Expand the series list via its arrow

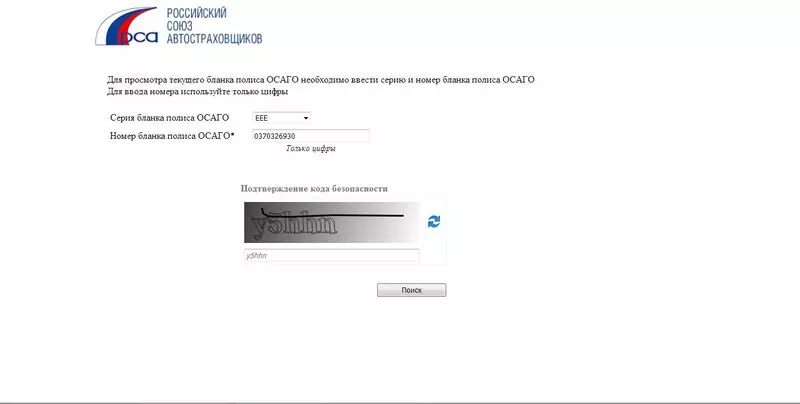[x=306, y=118]
